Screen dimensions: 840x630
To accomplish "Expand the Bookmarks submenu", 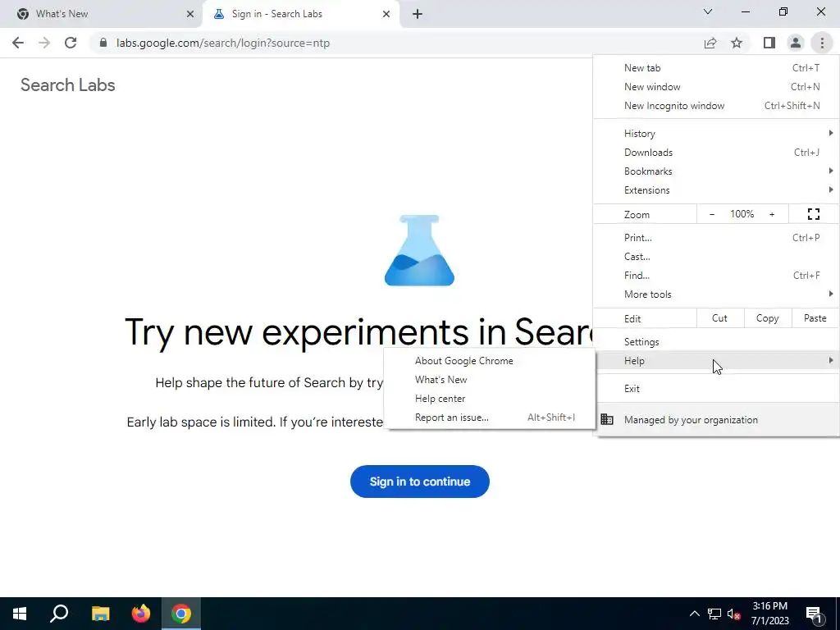I will click(x=716, y=171).
